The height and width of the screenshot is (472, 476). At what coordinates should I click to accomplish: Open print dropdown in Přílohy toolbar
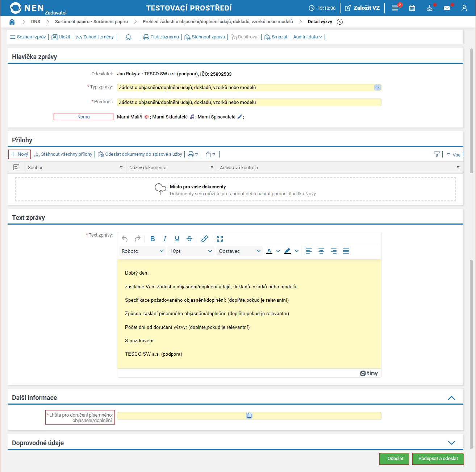193,154
